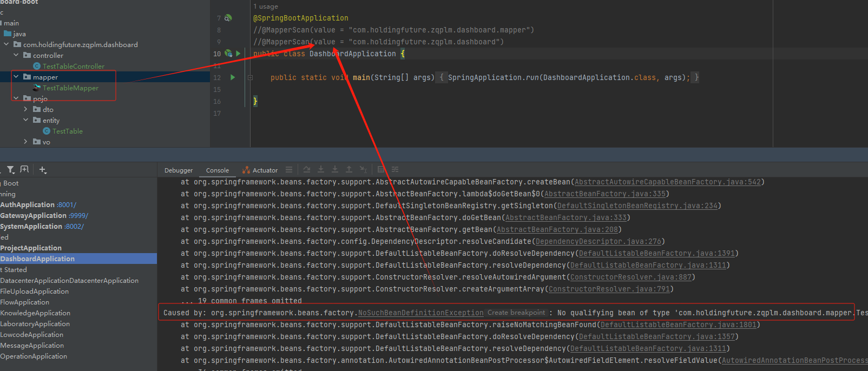Select the main folder in project tree
The width and height of the screenshot is (868, 371).
point(11,23)
